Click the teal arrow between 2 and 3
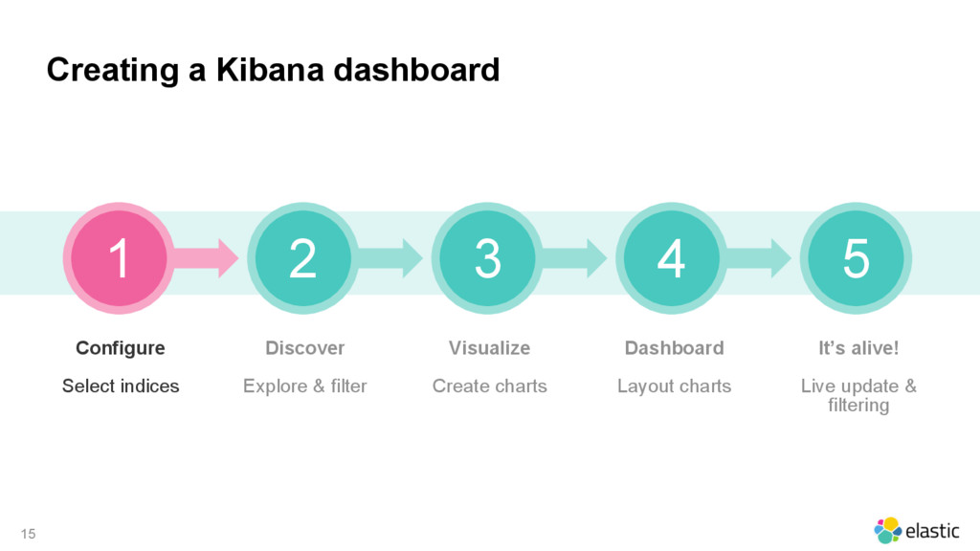980x551 pixels. coord(390,258)
